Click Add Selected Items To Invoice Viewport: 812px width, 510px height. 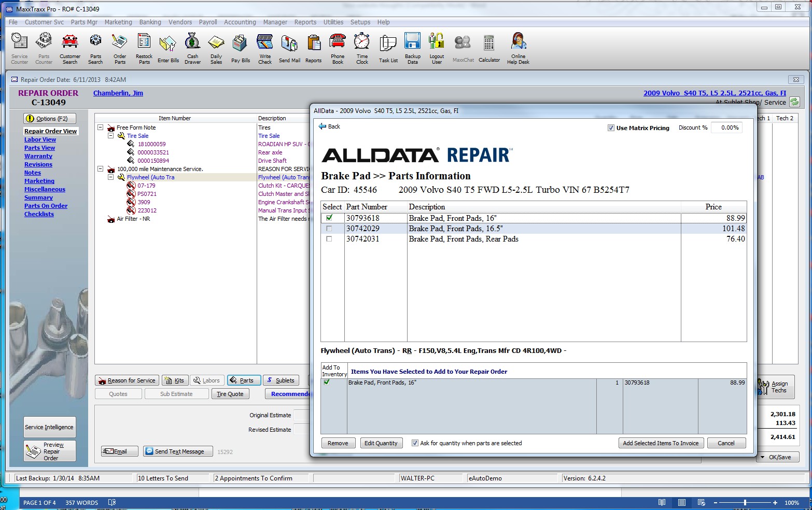(x=661, y=443)
